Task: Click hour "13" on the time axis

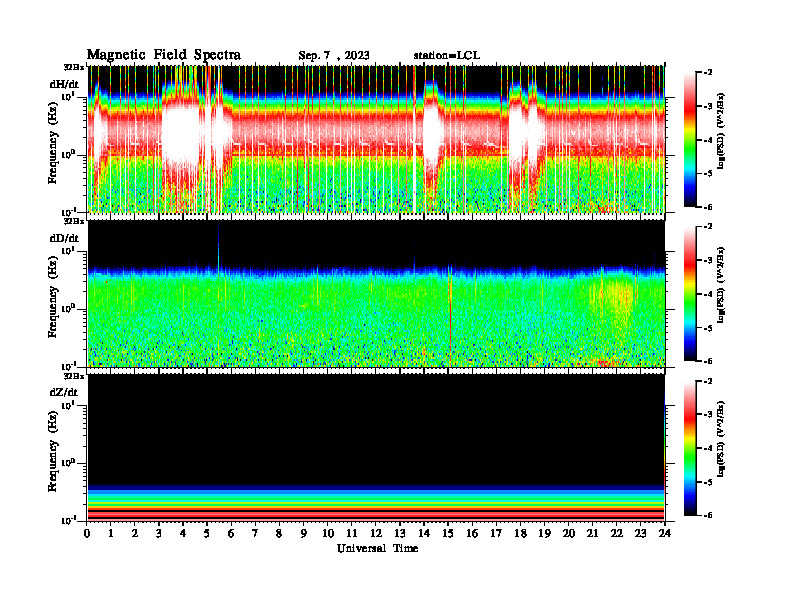Action: click(x=400, y=533)
